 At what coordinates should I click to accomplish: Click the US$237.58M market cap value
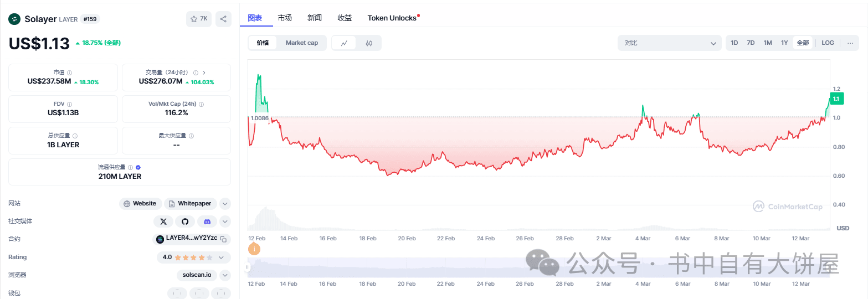(x=49, y=81)
